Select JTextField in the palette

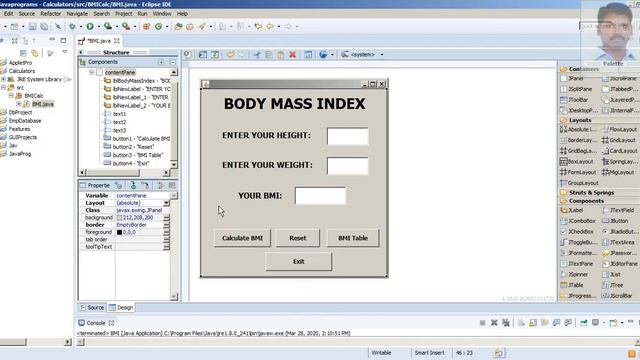[618, 210]
